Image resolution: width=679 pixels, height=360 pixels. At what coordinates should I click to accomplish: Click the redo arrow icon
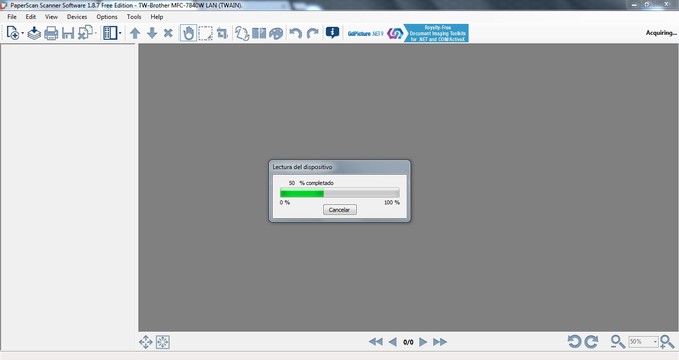pyautogui.click(x=312, y=33)
